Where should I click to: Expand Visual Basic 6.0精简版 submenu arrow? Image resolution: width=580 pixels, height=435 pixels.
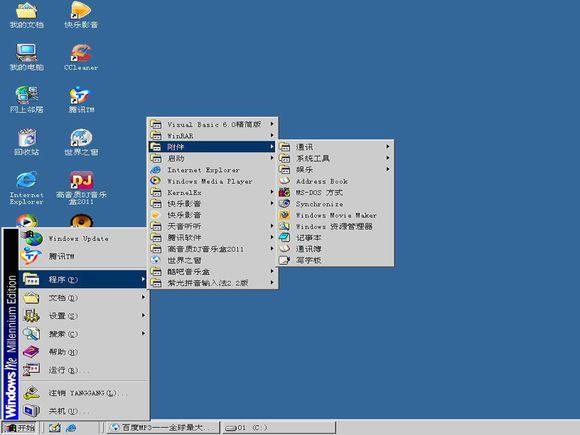(x=272, y=124)
